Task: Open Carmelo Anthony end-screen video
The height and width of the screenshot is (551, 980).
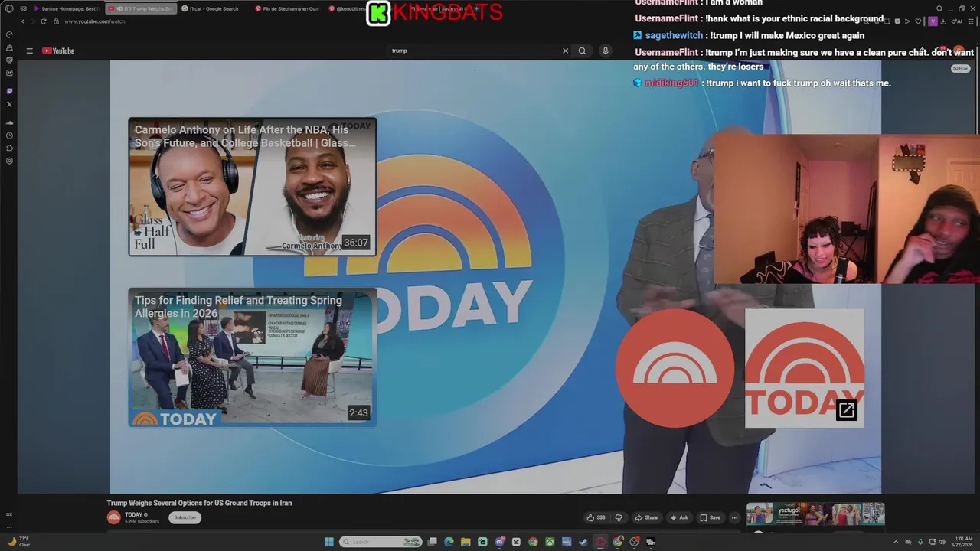Action: pos(252,187)
